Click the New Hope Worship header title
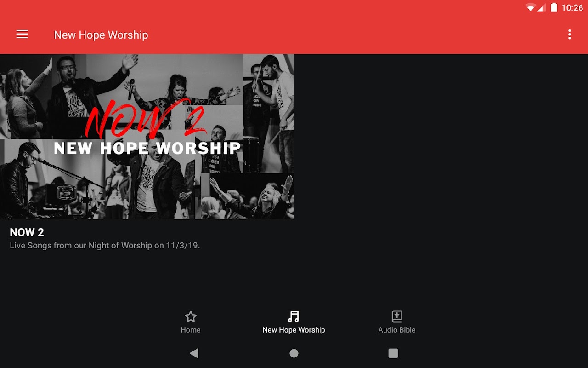The width and height of the screenshot is (588, 368). (x=101, y=35)
